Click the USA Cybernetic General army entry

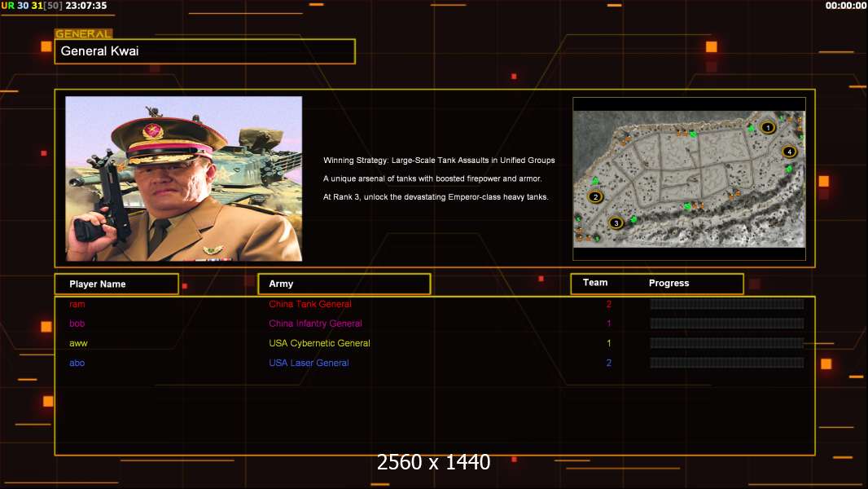319,343
